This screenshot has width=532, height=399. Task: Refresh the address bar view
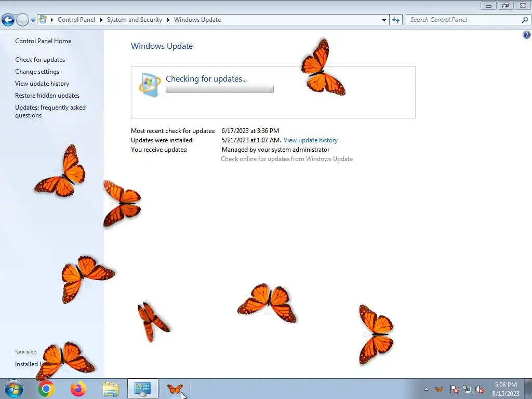click(395, 20)
